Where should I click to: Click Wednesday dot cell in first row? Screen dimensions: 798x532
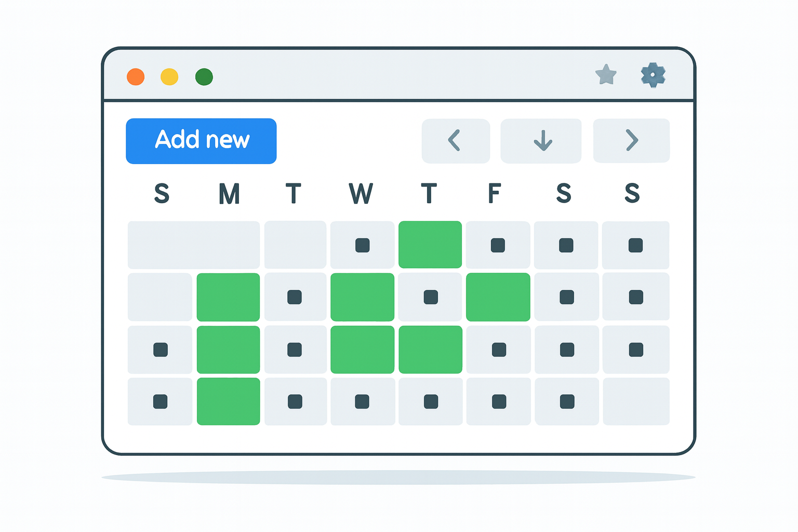pyautogui.click(x=362, y=245)
